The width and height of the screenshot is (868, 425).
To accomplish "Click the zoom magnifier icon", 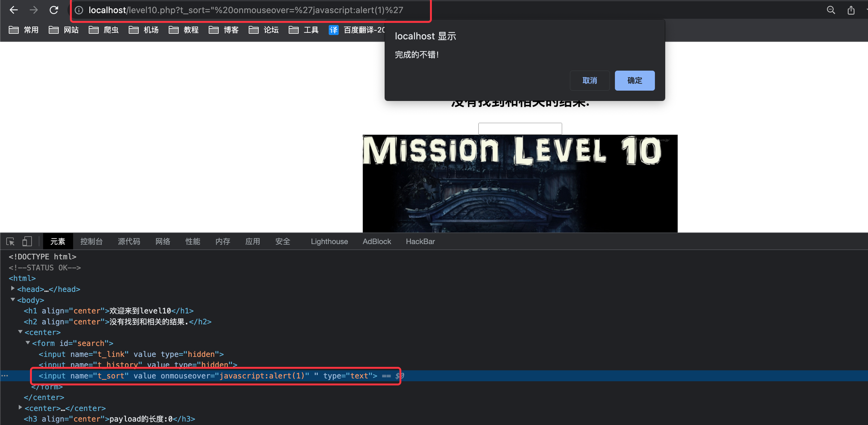I will click(831, 10).
